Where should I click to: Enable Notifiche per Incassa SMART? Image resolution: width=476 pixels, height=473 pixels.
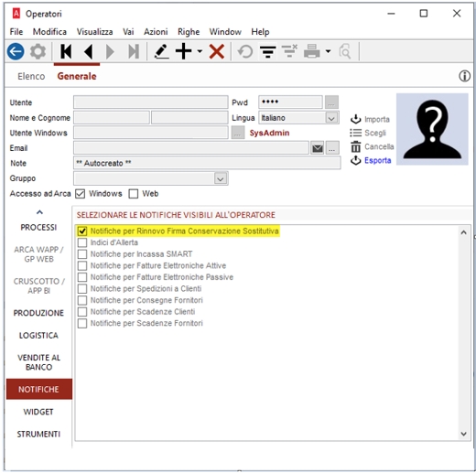[x=82, y=254]
